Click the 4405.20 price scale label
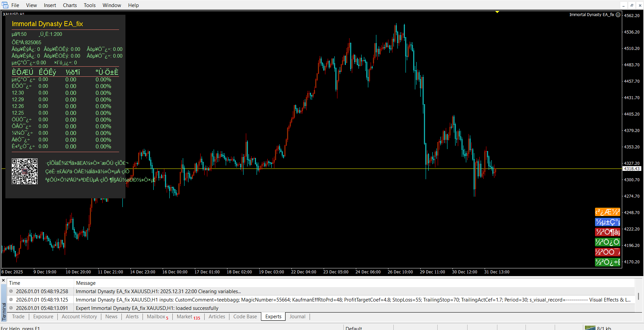 coord(632,114)
